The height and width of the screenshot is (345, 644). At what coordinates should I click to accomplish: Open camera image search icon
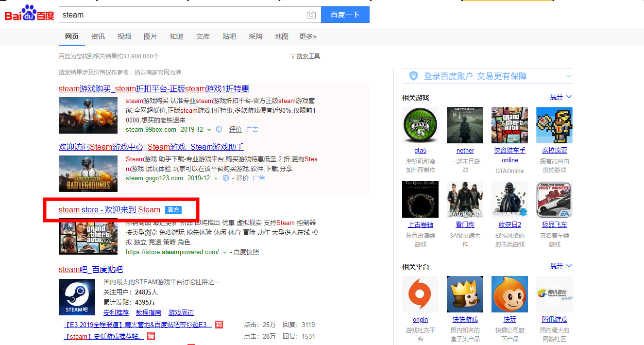(x=311, y=15)
